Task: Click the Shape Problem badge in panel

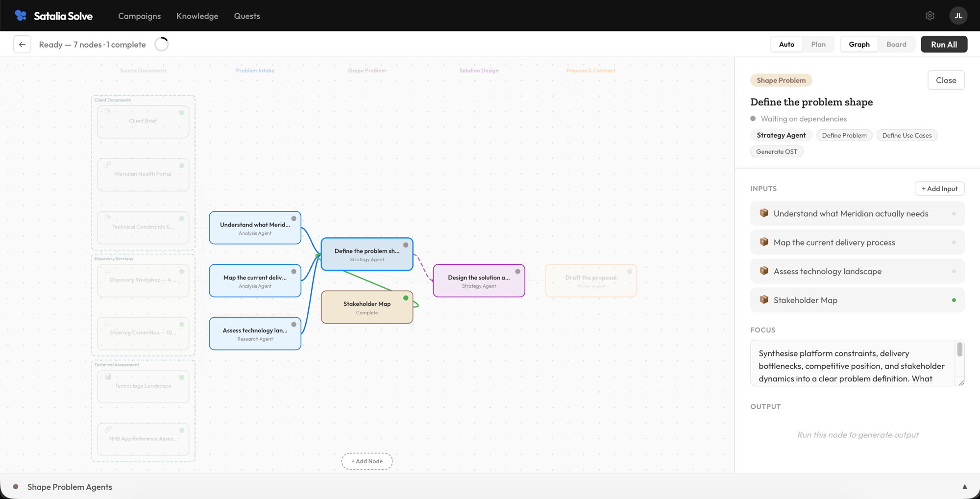Action: coord(781,80)
